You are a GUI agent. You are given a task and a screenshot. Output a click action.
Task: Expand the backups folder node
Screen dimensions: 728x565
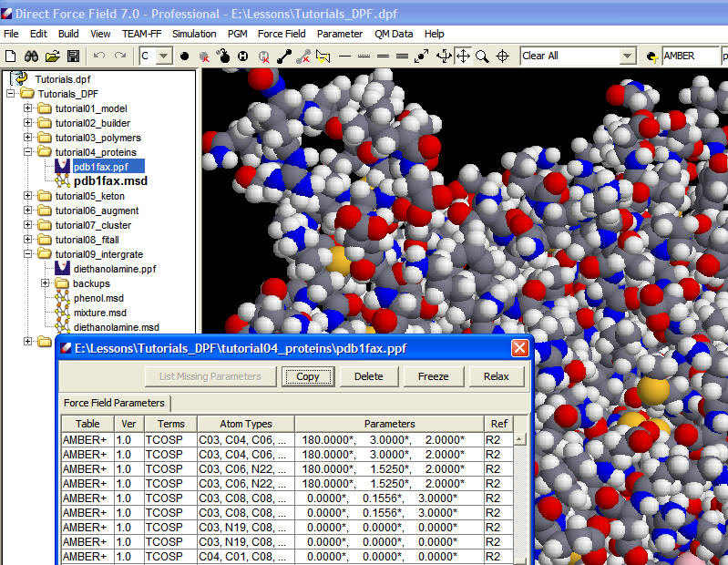[x=46, y=283]
